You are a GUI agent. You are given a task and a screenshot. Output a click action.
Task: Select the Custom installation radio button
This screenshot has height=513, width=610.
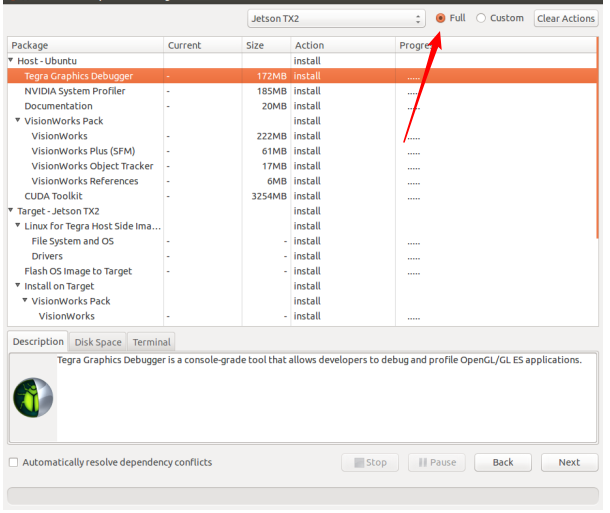[481, 18]
